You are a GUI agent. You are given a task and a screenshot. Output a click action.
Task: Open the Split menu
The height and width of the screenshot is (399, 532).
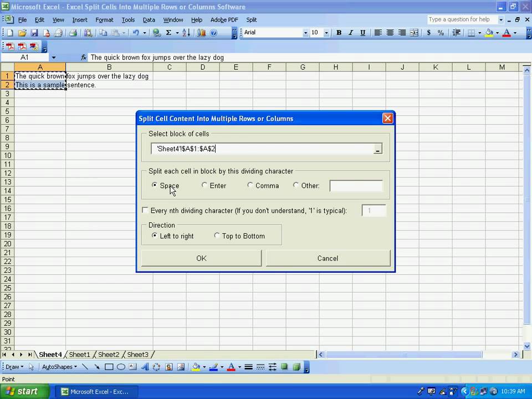pyautogui.click(x=252, y=20)
